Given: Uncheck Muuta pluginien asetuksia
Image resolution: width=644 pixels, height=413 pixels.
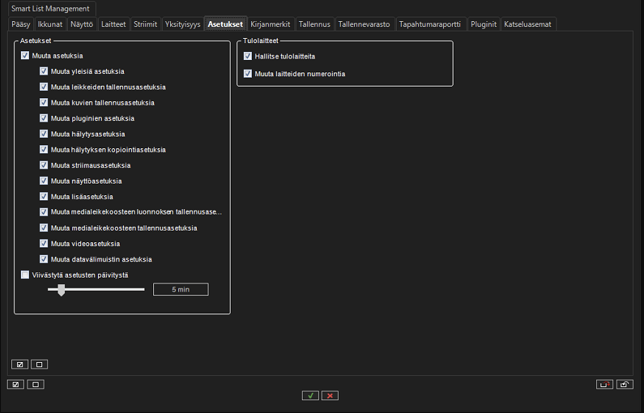Looking at the screenshot, I should tap(44, 118).
